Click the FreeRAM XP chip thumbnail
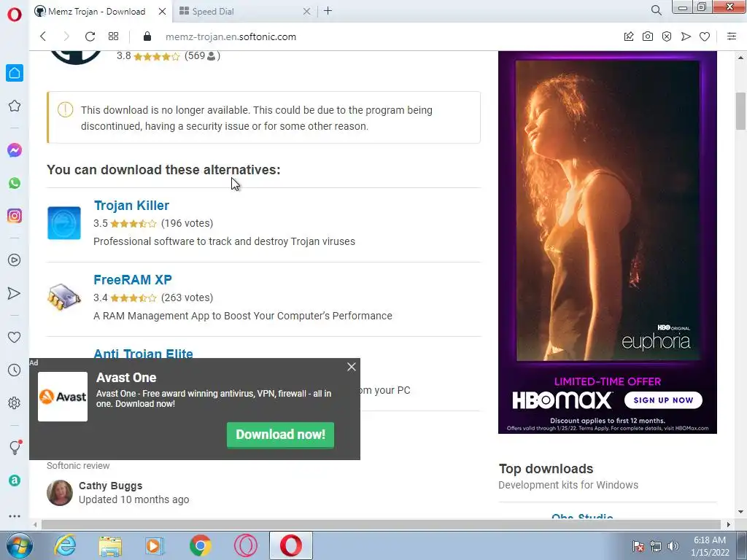The height and width of the screenshot is (560, 747). 64,297
